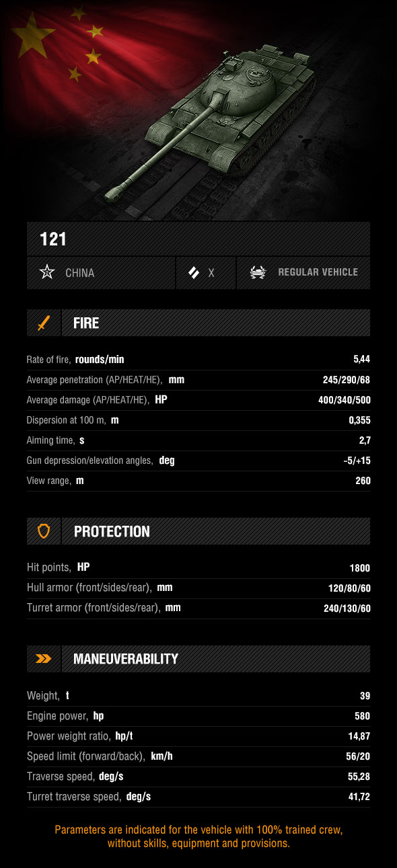
Task: Click the wreath icon beside REGULAR VEHICLE
Action: tap(258, 272)
